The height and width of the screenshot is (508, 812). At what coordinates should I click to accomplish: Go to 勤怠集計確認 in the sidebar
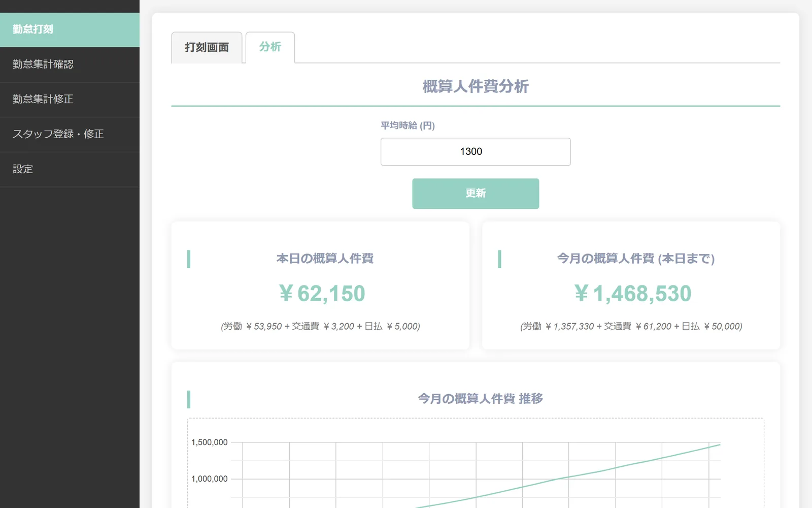pos(70,65)
